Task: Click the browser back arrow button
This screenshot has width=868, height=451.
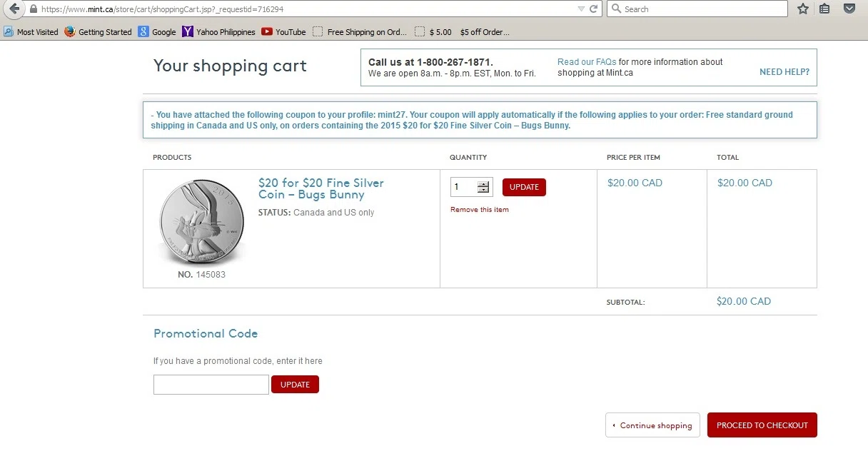Action: coord(14,9)
